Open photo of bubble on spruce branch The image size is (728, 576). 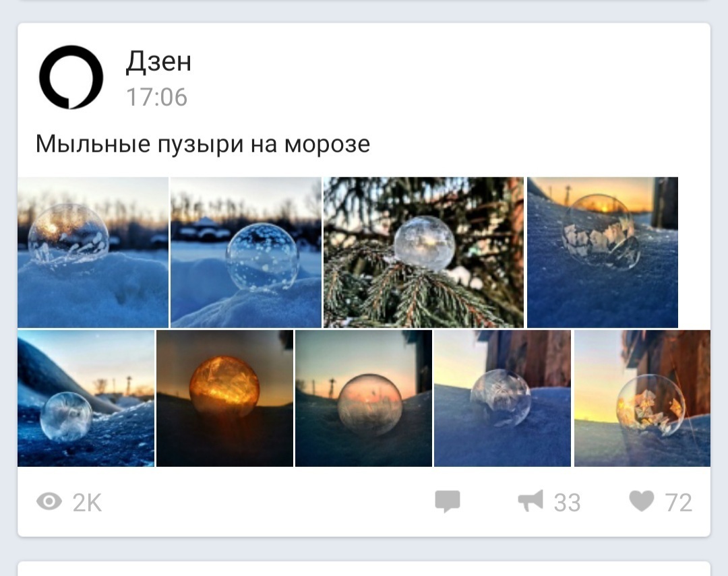click(423, 253)
